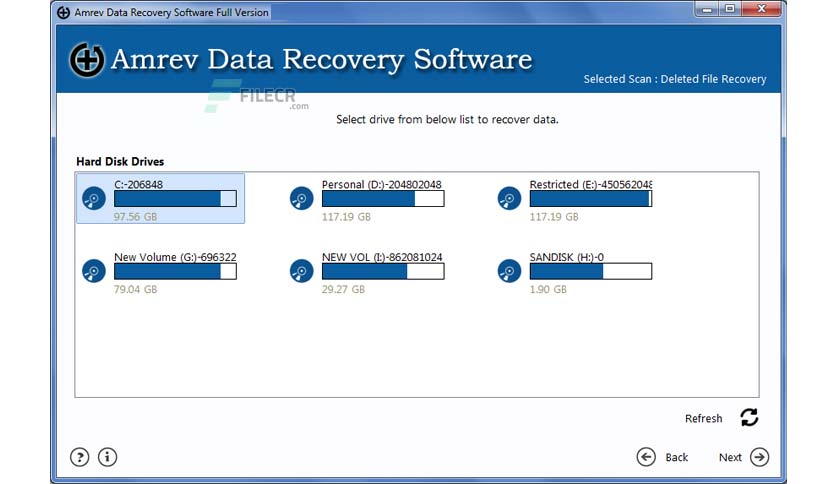
Task: Click the Amrev logo in the header
Action: (x=86, y=60)
